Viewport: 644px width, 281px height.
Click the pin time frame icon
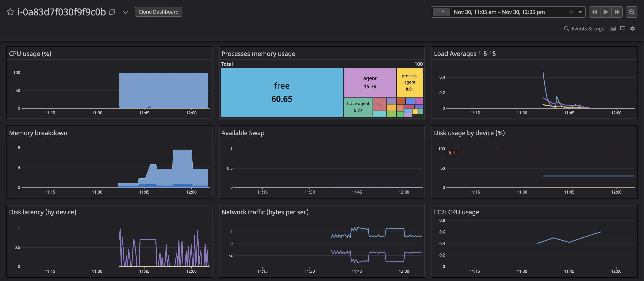coord(571,12)
